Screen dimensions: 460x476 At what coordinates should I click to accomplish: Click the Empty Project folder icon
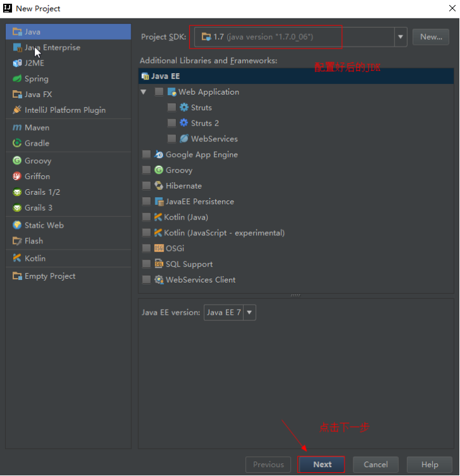coord(17,276)
